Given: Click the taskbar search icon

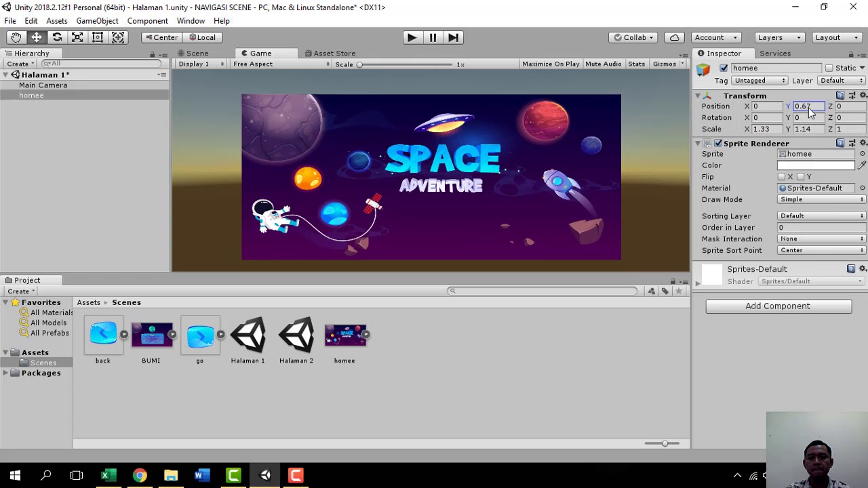Looking at the screenshot, I should tap(46, 475).
